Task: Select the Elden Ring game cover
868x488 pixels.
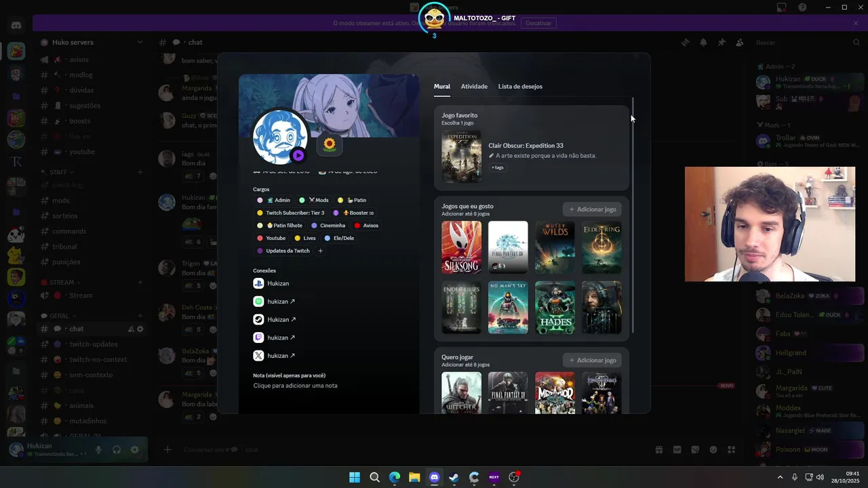Action: pos(601,247)
